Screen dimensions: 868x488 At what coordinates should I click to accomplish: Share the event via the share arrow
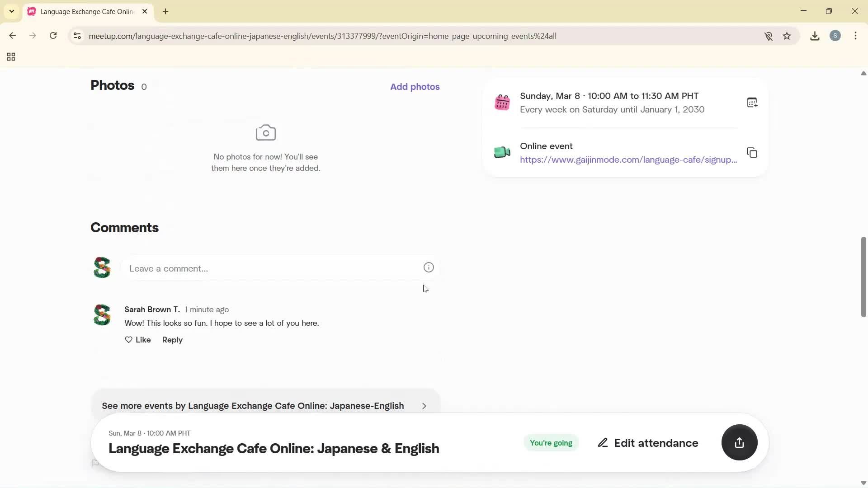(x=739, y=443)
